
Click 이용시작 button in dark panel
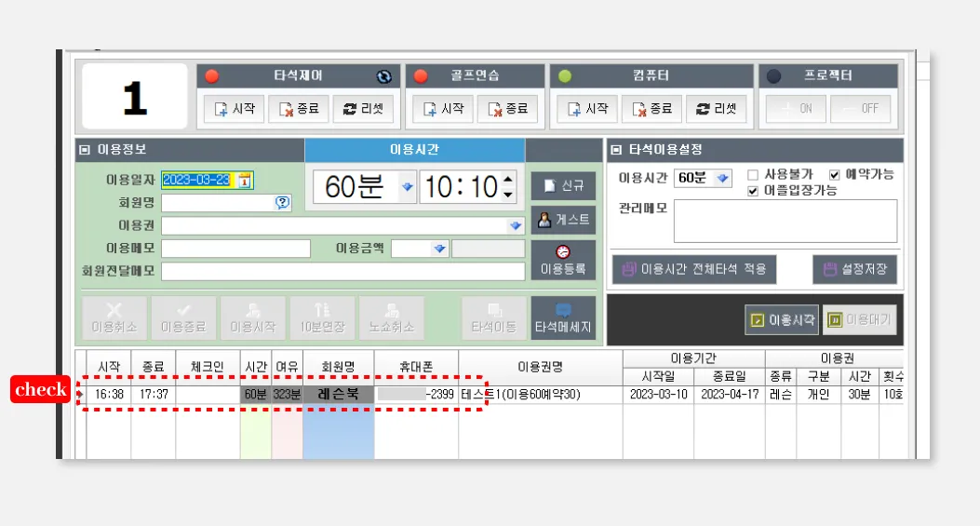[x=782, y=319]
